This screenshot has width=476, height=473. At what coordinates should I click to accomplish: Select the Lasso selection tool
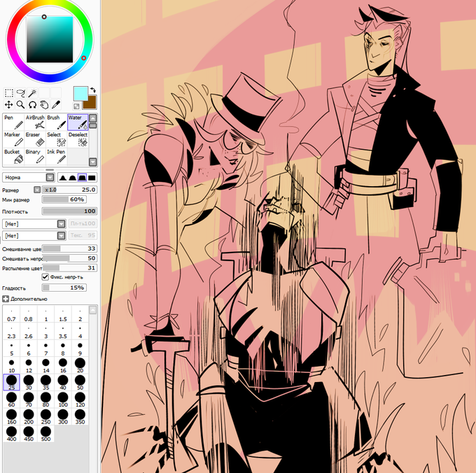20,93
